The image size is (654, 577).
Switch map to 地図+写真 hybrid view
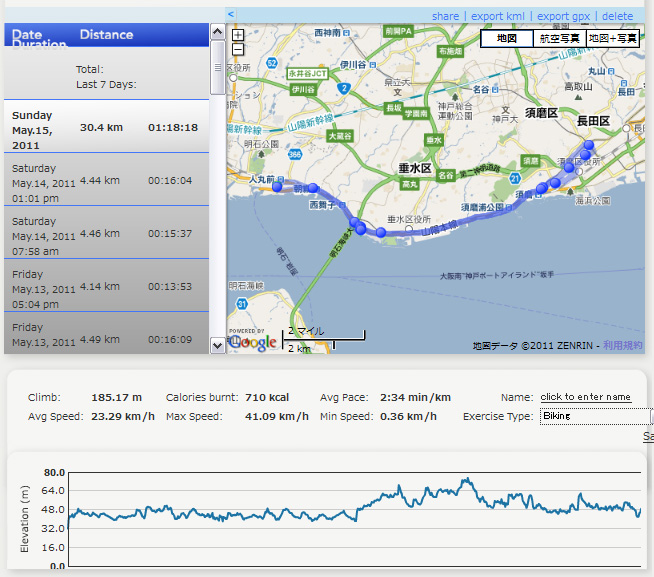(x=612, y=38)
